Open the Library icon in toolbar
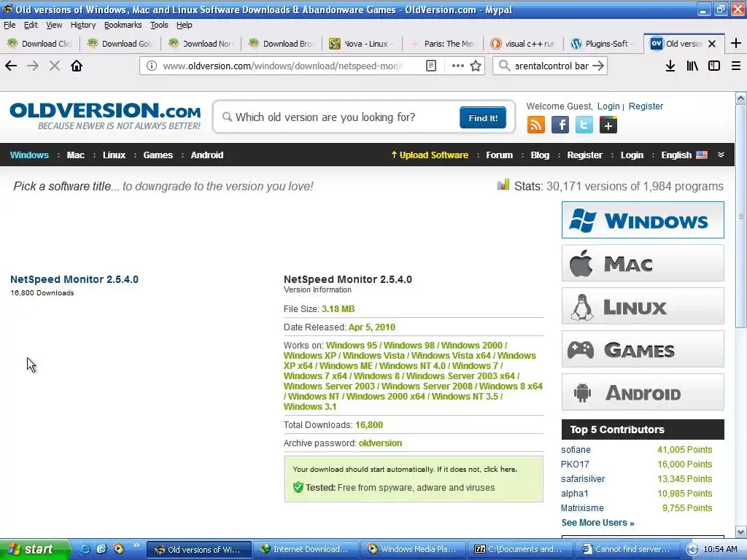 [692, 66]
